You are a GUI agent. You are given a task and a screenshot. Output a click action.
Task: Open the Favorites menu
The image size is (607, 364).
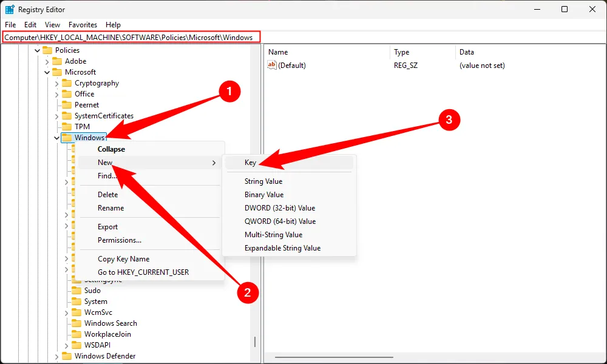83,25
